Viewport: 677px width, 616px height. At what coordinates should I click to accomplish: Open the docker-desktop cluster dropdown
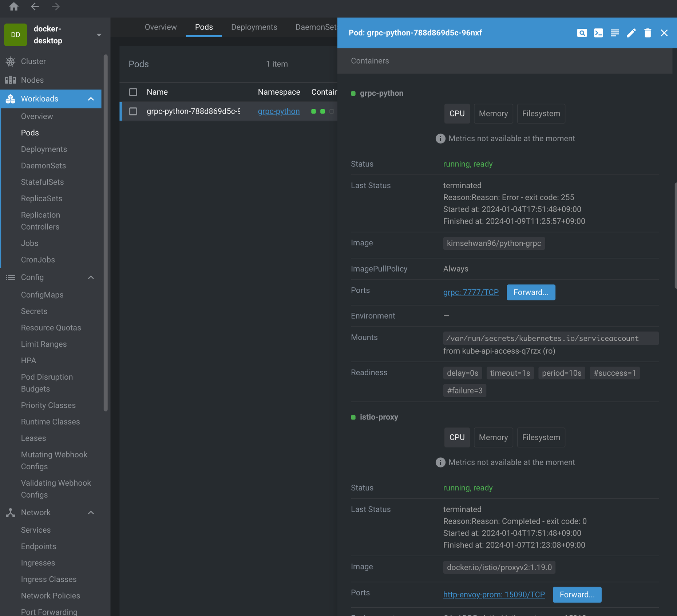pos(99,35)
